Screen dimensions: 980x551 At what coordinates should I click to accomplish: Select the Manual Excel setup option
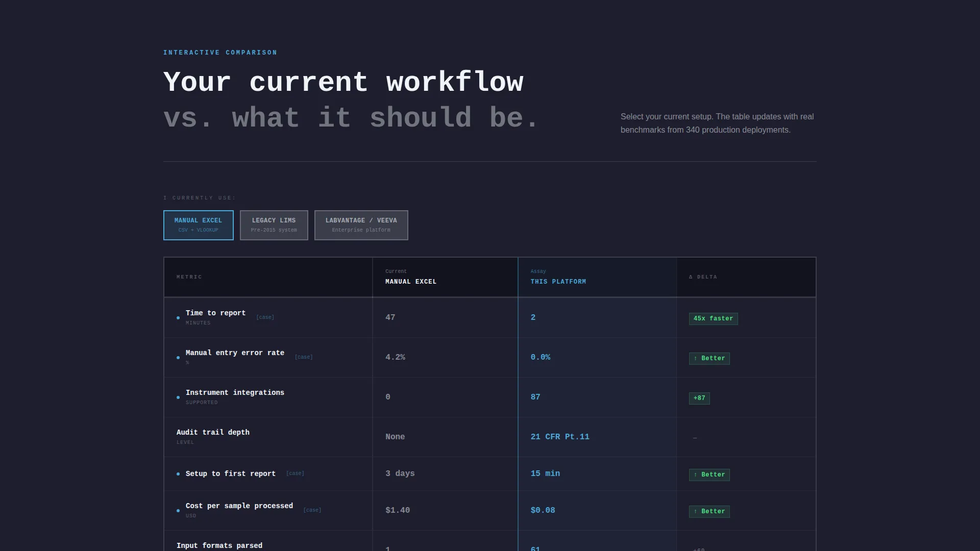[x=198, y=225]
